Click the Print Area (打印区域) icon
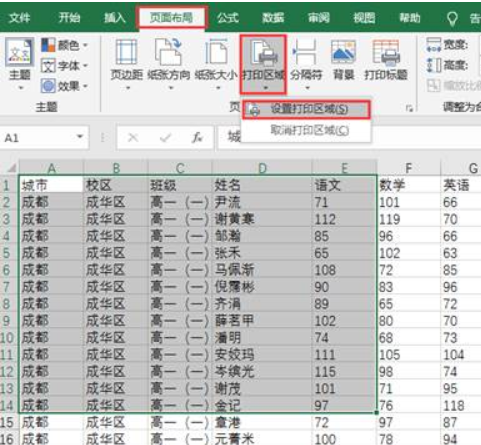 tap(263, 53)
